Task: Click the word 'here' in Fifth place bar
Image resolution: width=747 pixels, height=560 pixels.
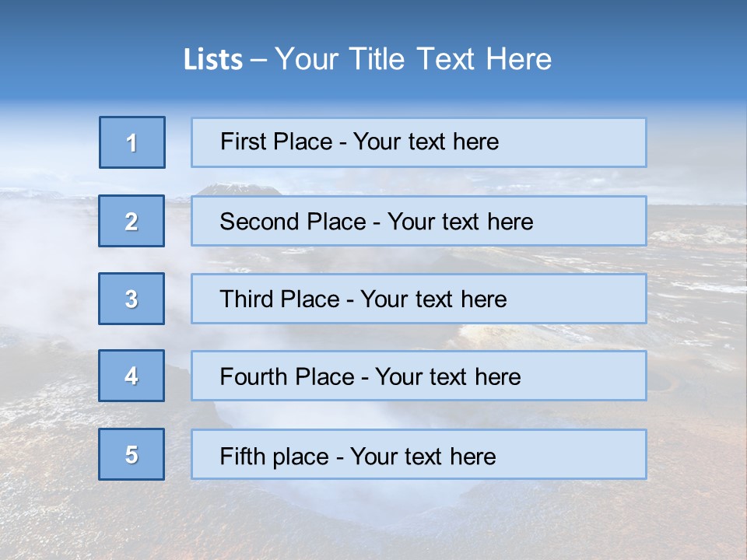Action: tap(472, 456)
